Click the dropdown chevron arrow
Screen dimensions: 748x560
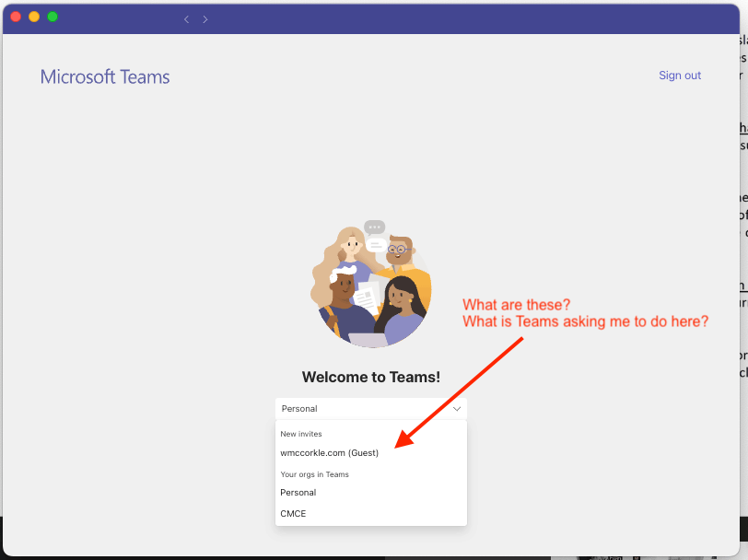(457, 409)
